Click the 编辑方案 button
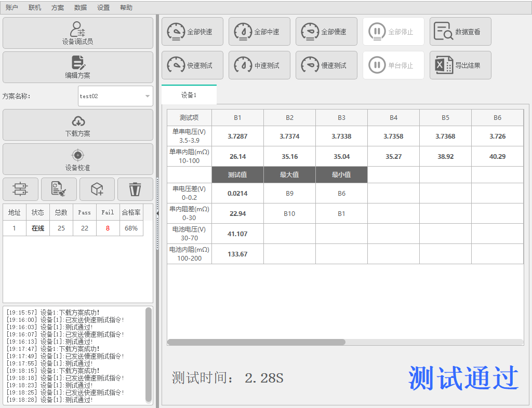This screenshot has height=408, width=532. coord(78,67)
